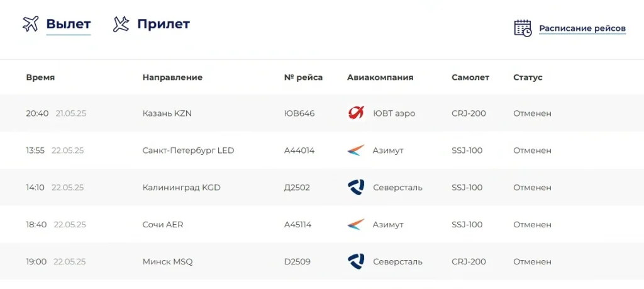Switch to the Прилет arrivals tab

coord(164,25)
